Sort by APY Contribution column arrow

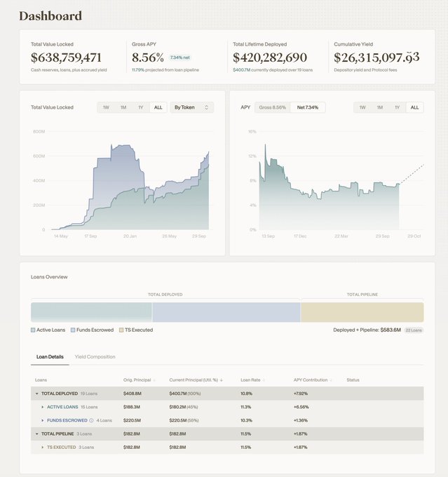pos(331,380)
